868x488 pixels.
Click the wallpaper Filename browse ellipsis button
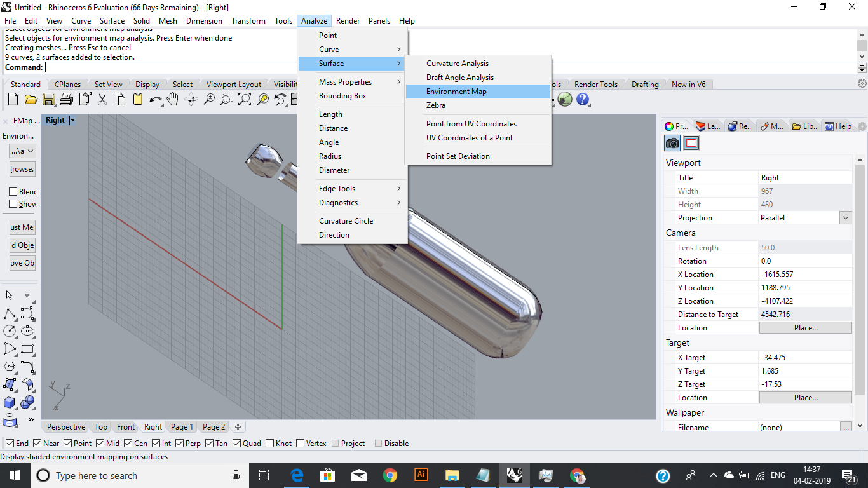845,428
